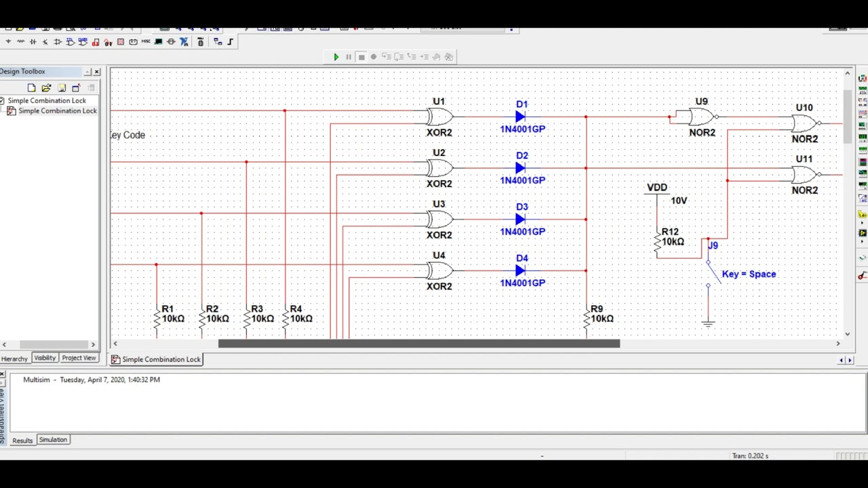
Task: Click the schematic vertical scrollbar thumb
Action: (x=848, y=117)
